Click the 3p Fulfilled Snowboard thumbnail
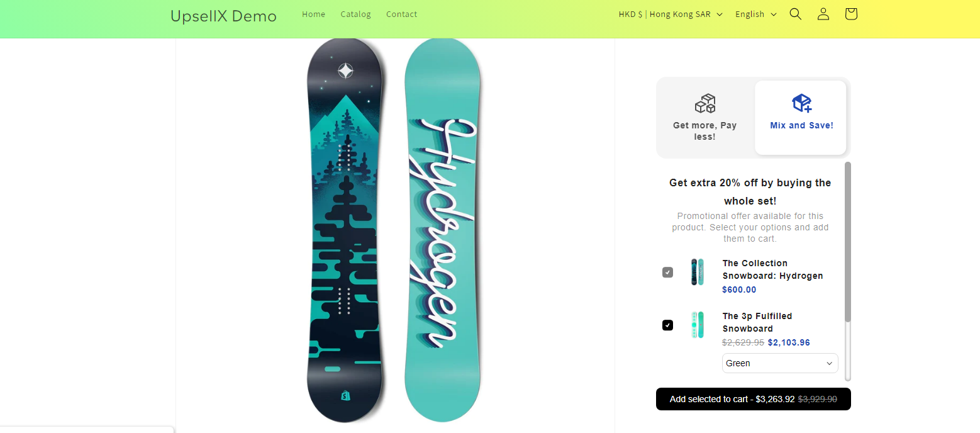This screenshot has height=433, width=980. click(x=697, y=325)
